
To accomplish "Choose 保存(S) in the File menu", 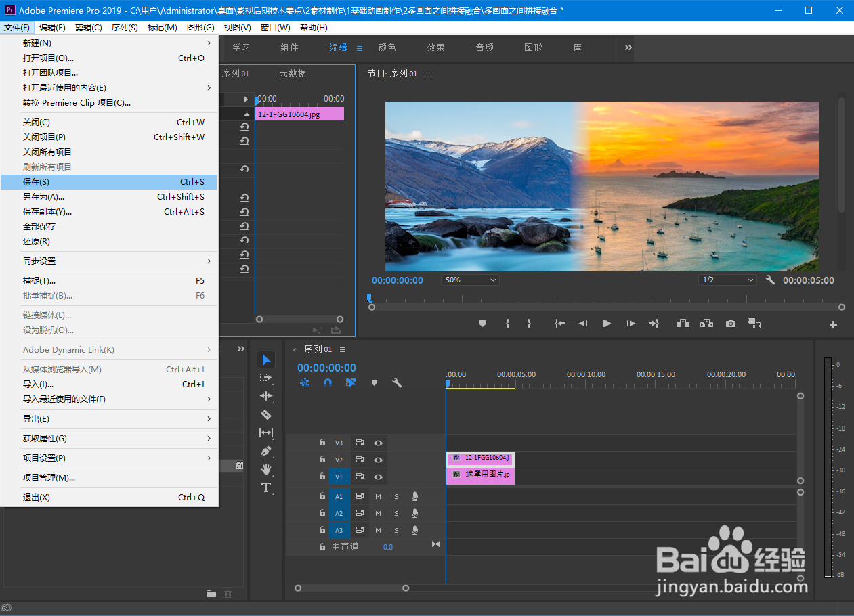I will point(109,181).
